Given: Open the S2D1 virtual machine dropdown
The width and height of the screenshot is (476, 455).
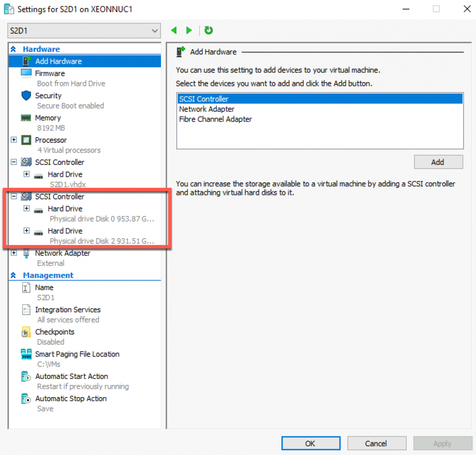Looking at the screenshot, I should [x=154, y=31].
